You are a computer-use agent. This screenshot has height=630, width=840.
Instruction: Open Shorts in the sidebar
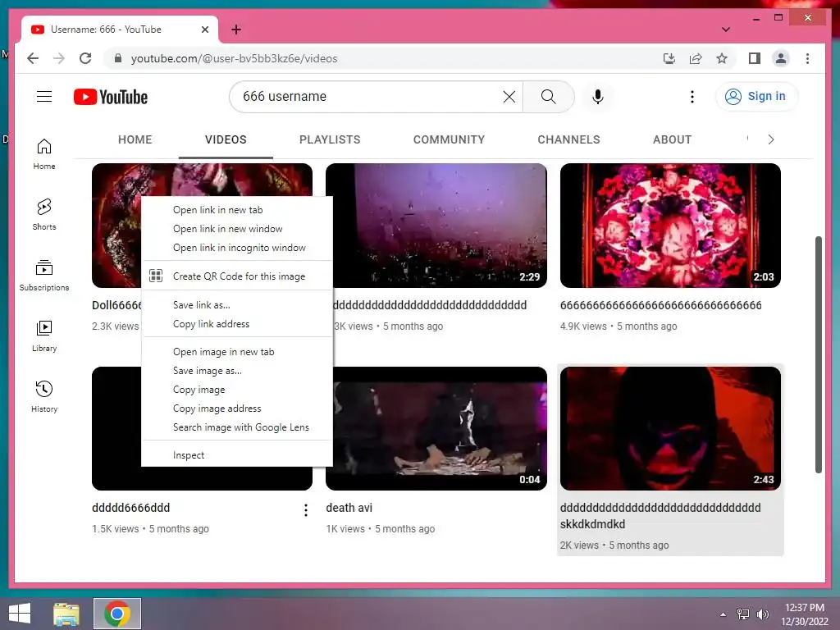point(44,215)
